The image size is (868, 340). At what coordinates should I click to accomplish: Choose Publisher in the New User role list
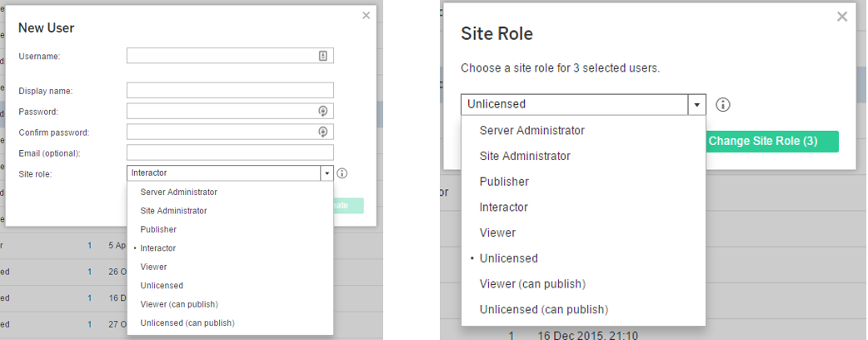tap(158, 229)
